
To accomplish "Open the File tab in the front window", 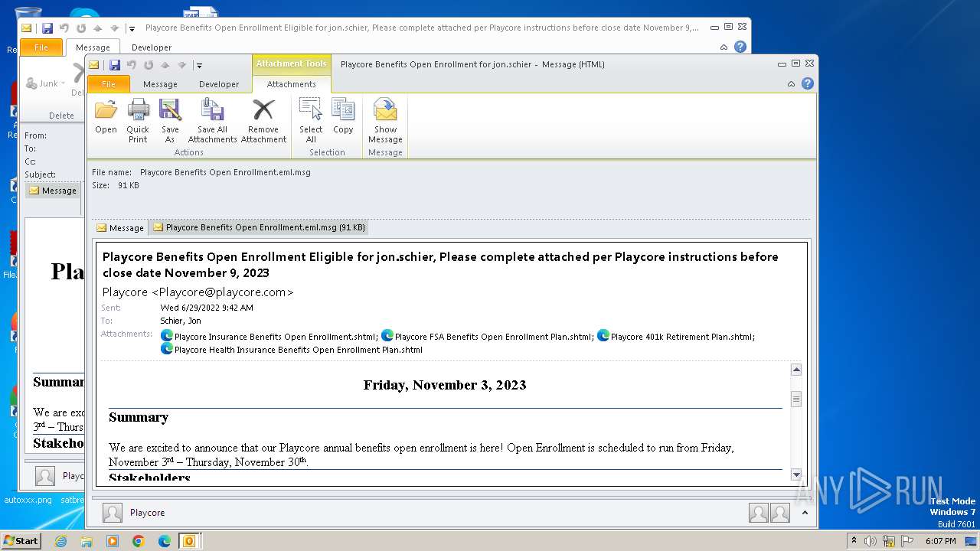I will 109,84.
